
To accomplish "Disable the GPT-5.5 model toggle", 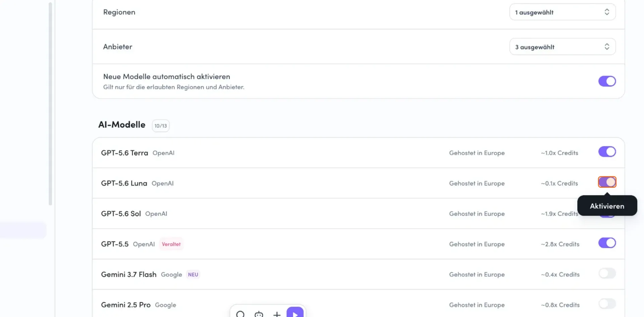I will click(x=607, y=243).
